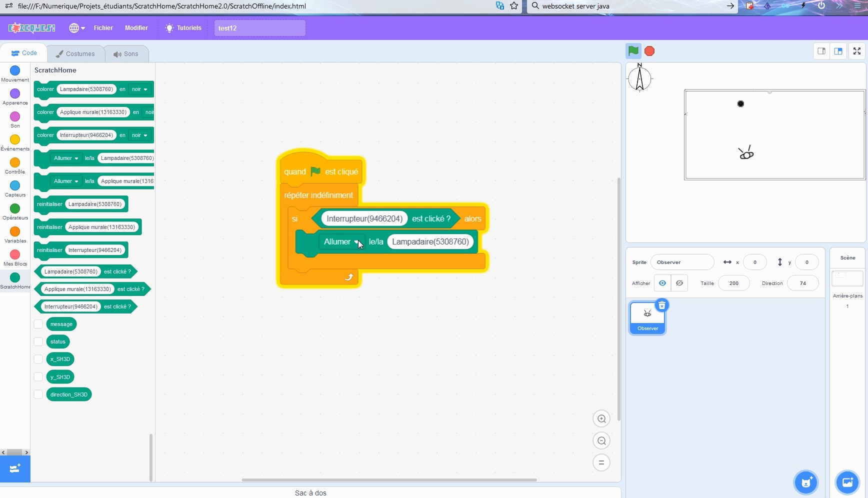Switch to small stage layout
868x498 pixels.
821,51
